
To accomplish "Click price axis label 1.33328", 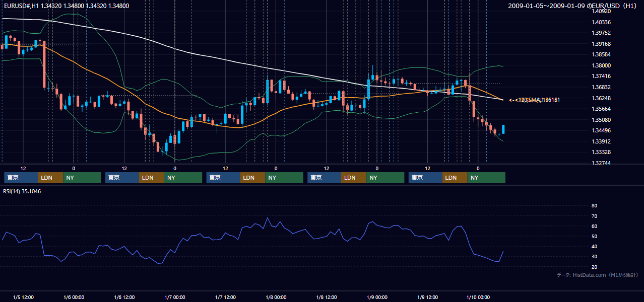I will 601,152.
